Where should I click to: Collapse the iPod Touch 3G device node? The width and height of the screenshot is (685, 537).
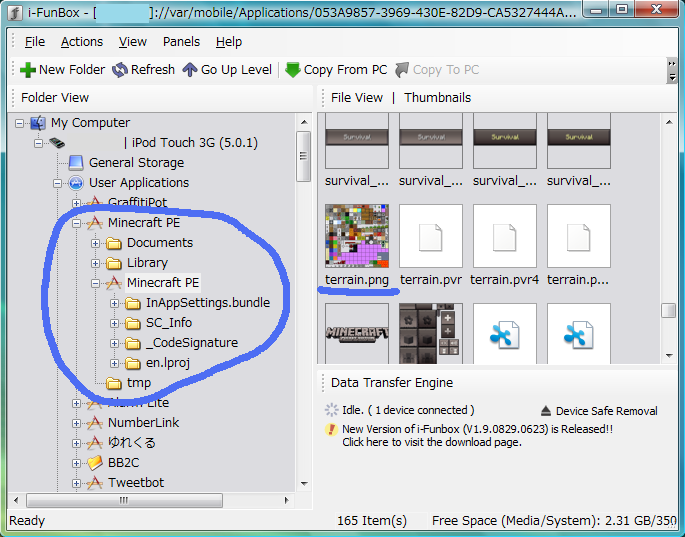click(x=38, y=143)
